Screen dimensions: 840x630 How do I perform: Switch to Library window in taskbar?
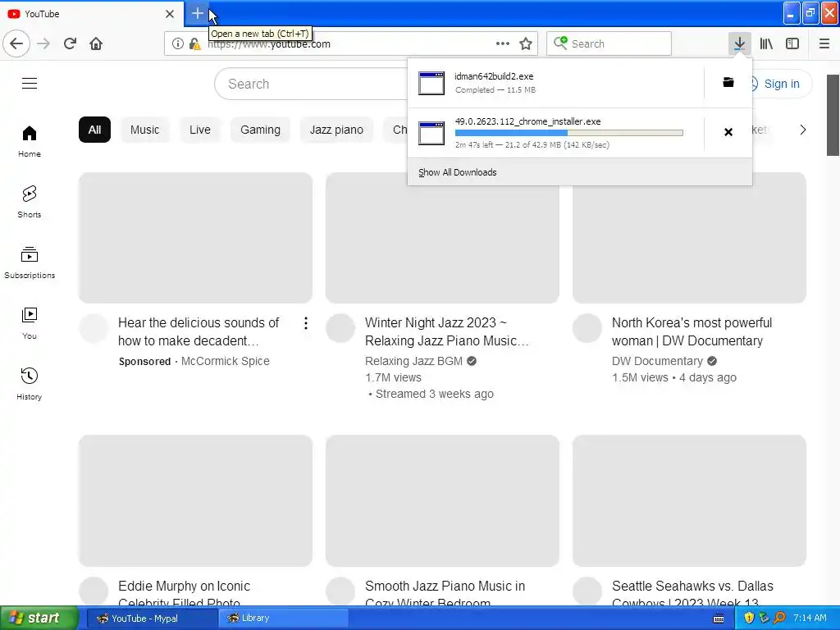(282, 619)
